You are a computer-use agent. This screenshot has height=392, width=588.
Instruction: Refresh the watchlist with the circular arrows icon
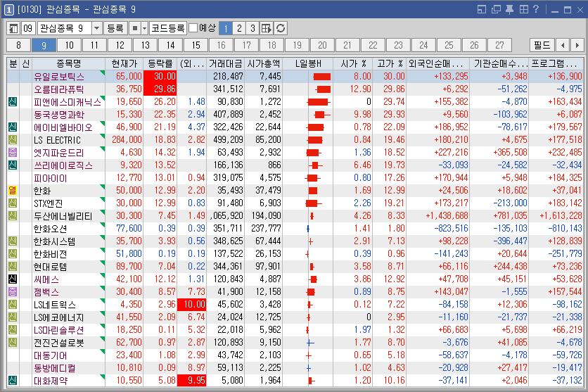click(281, 28)
